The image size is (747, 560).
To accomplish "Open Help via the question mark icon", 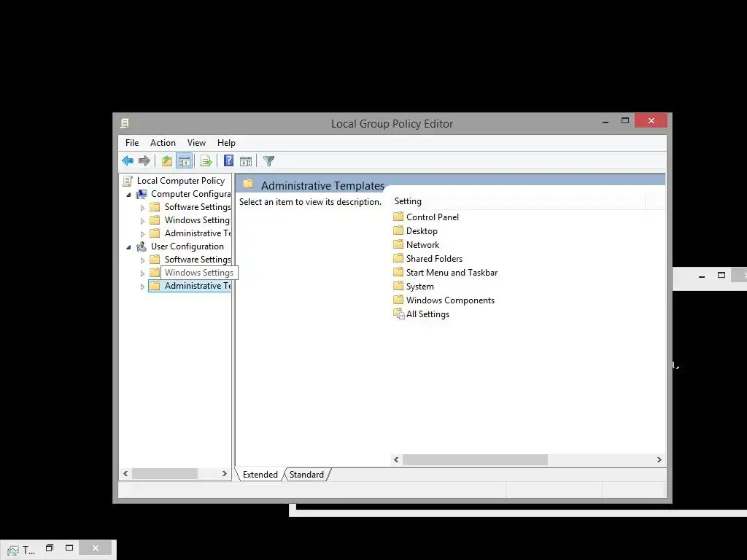I will click(x=228, y=161).
